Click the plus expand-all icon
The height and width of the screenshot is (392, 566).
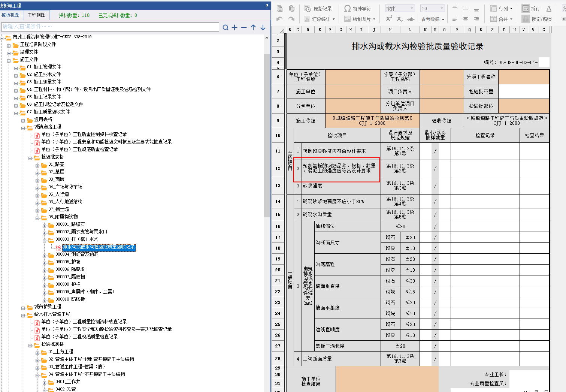[234, 27]
